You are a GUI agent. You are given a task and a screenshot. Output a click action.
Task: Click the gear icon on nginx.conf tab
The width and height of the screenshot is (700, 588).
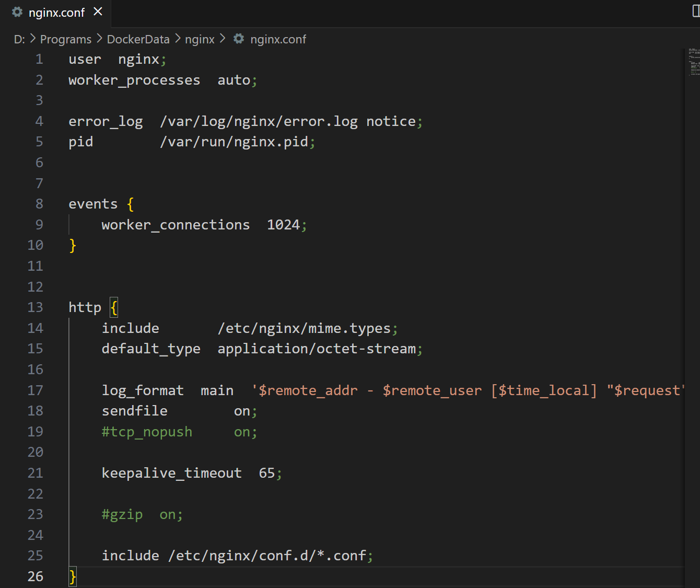coord(17,12)
